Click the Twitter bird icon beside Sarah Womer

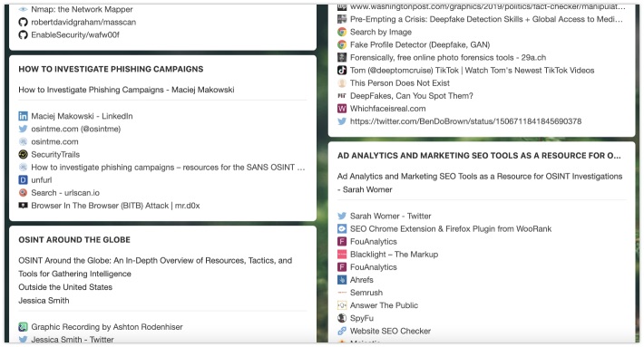coord(342,216)
